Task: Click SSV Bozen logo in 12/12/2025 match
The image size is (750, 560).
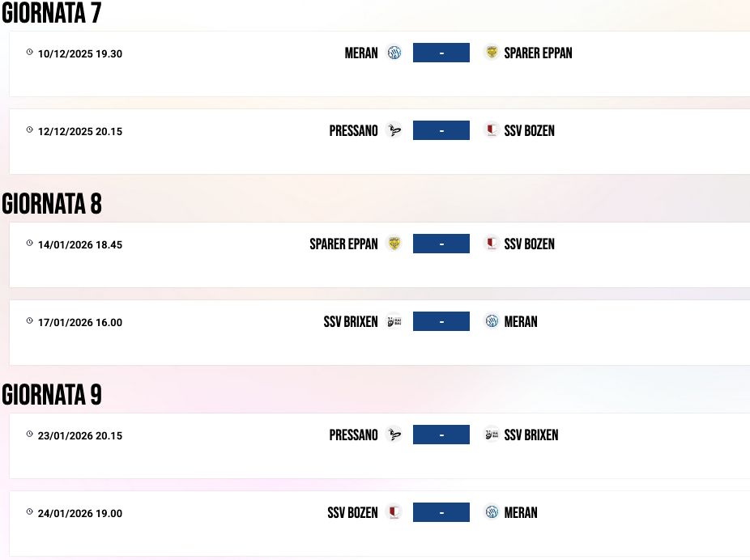Action: (x=492, y=130)
